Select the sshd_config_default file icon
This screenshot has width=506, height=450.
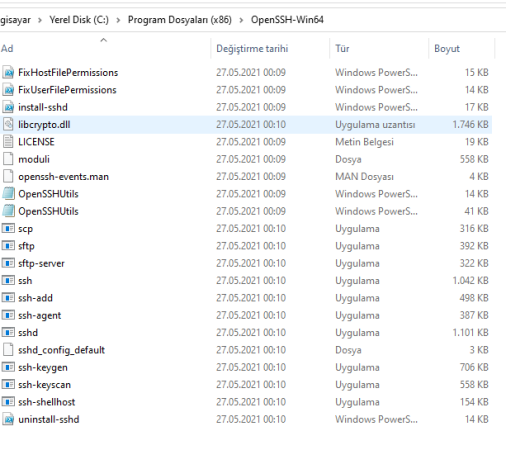click(x=8, y=350)
